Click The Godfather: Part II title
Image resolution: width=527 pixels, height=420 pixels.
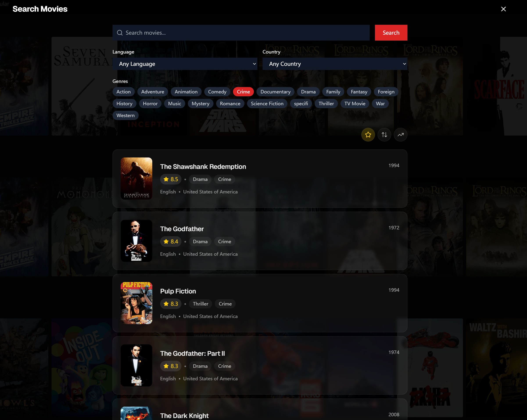(192, 354)
